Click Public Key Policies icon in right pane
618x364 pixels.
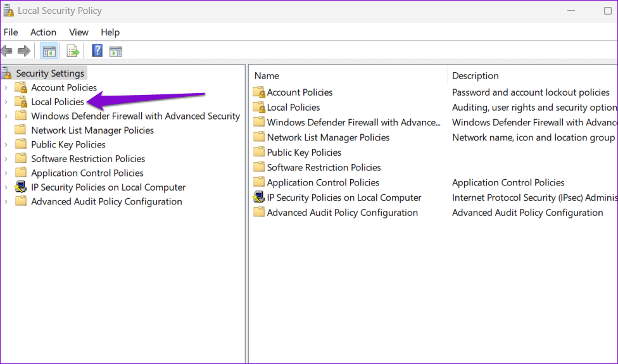point(259,152)
